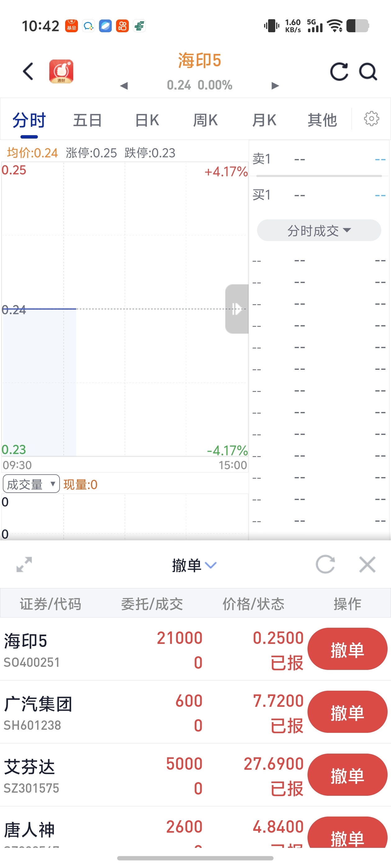
Task: Expand the order panel to fullscreen
Action: pyautogui.click(x=24, y=565)
